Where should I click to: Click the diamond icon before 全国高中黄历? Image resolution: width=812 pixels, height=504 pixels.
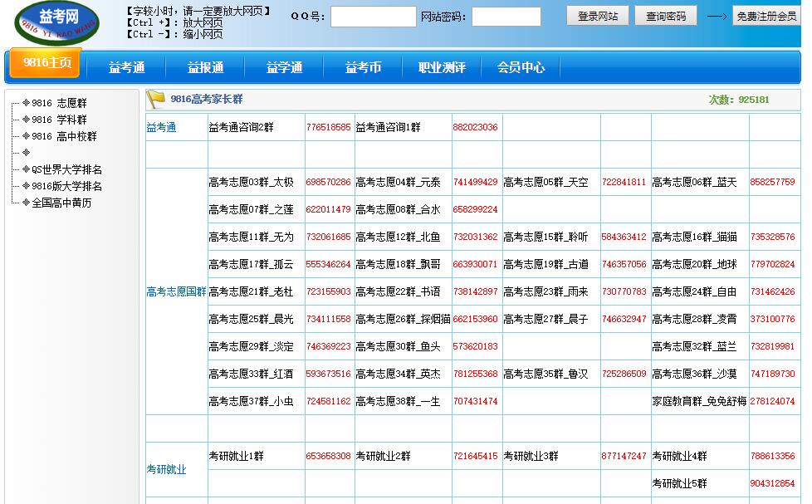(26, 203)
